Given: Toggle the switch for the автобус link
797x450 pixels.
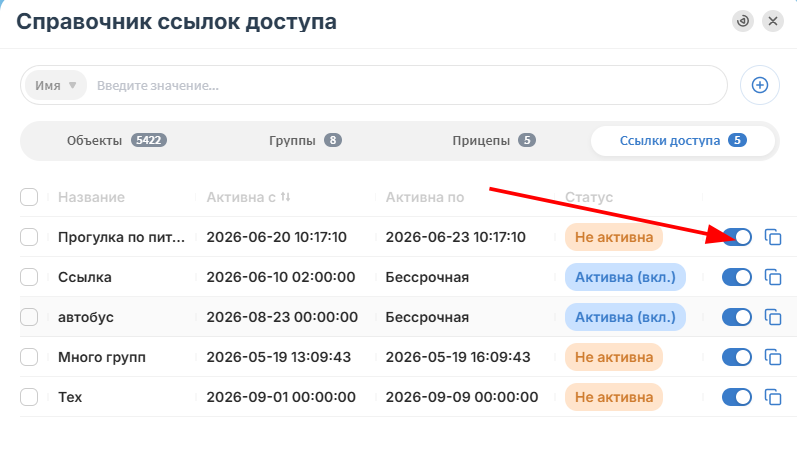Looking at the screenshot, I should tap(737, 317).
